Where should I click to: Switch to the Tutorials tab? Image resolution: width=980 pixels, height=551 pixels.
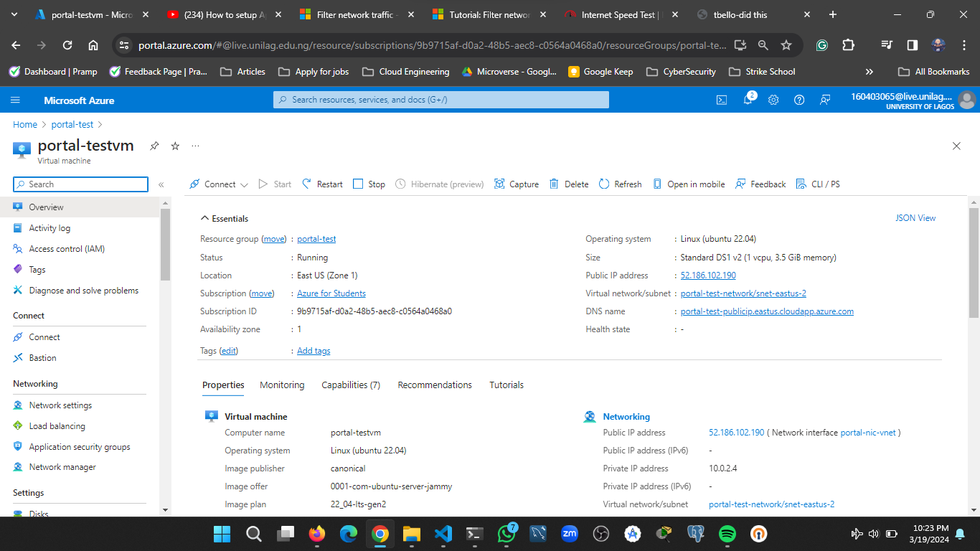[507, 385]
